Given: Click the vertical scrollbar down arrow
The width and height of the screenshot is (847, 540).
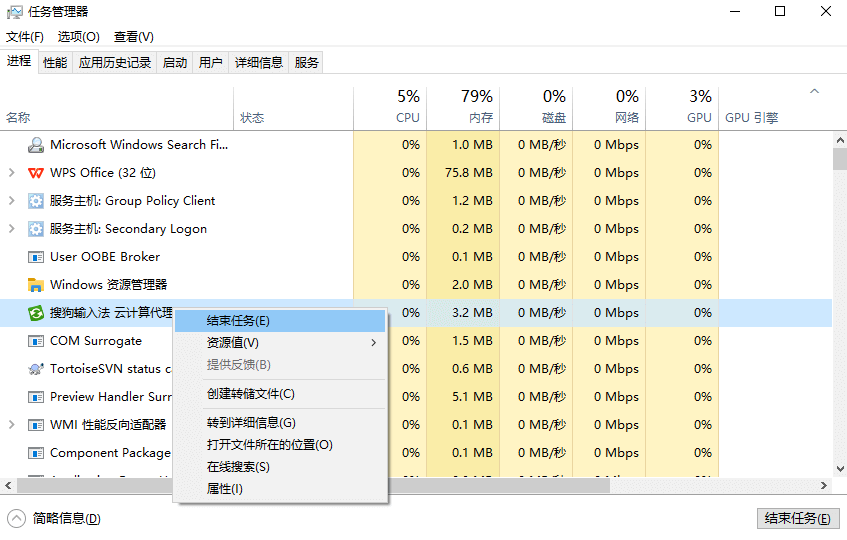Looking at the screenshot, I should [840, 469].
